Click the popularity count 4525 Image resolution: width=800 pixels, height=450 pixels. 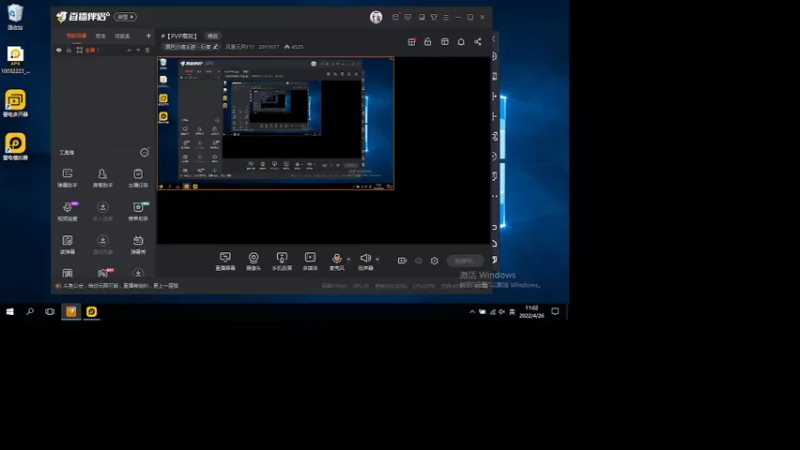294,47
